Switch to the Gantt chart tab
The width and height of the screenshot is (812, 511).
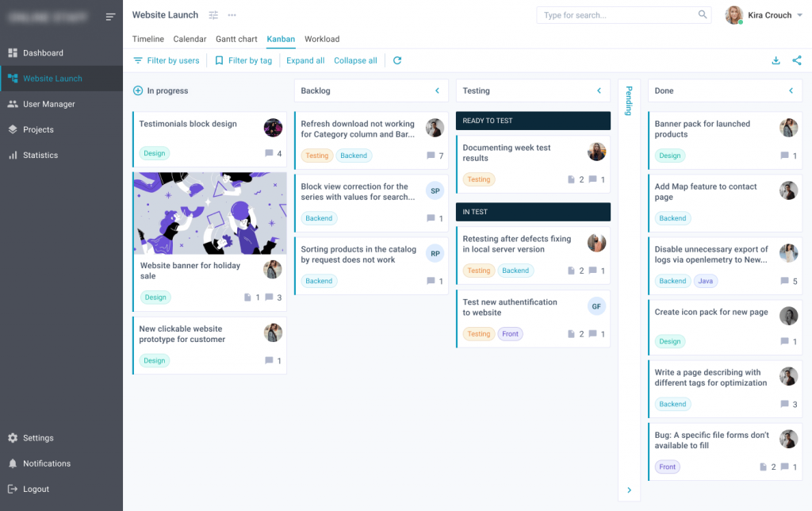coord(236,39)
